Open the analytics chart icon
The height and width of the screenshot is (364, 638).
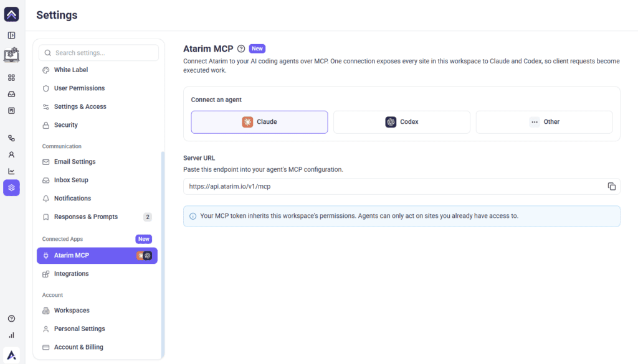11,171
